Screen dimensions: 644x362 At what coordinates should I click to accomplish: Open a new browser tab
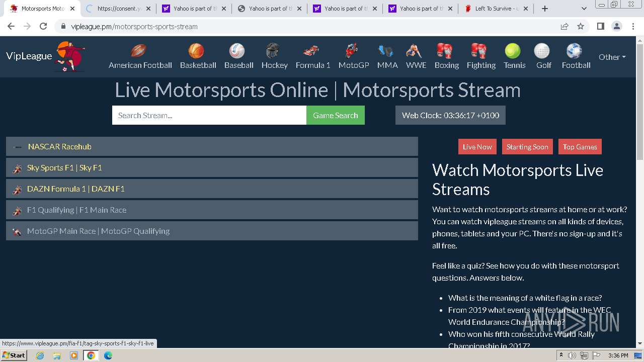click(545, 9)
